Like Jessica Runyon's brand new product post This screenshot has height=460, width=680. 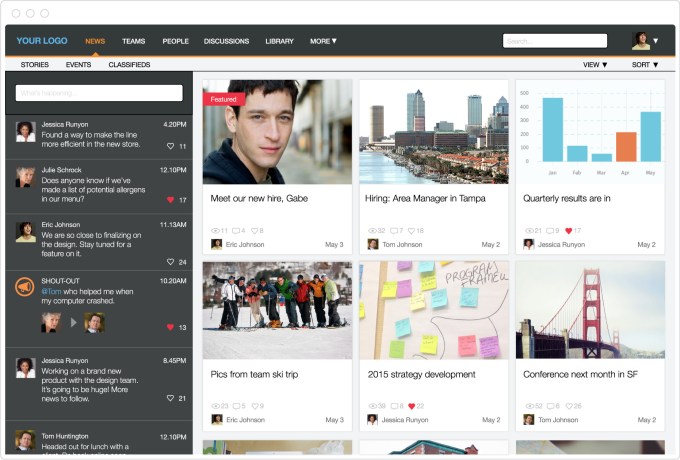click(x=170, y=398)
